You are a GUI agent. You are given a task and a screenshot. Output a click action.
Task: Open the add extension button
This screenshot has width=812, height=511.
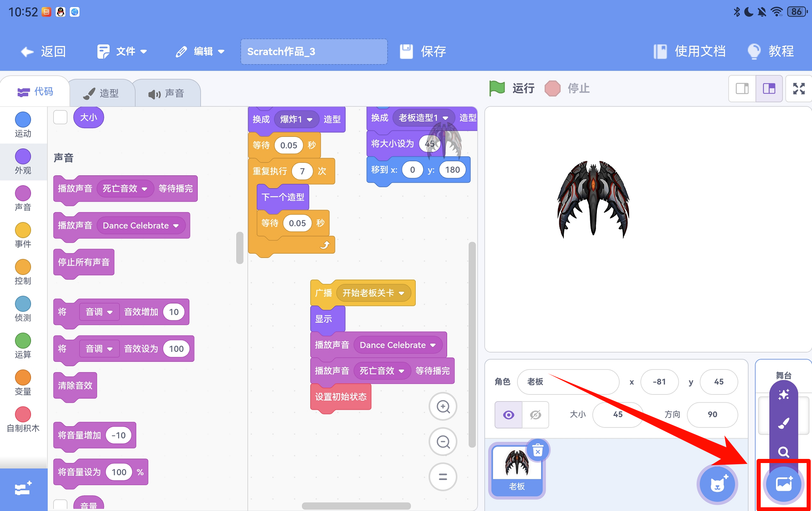(23, 489)
